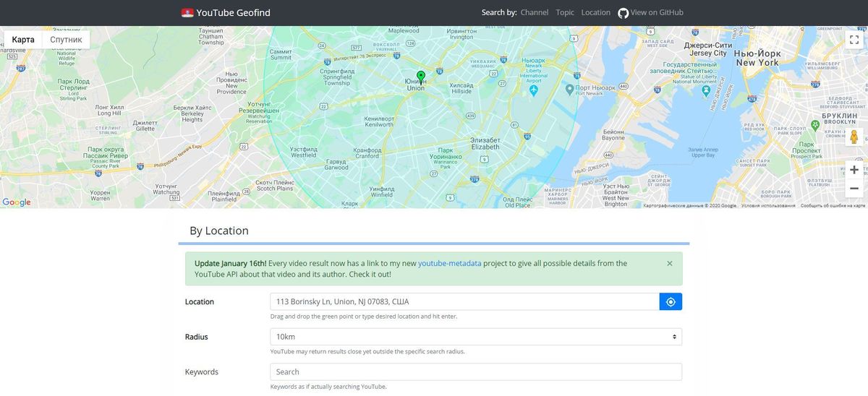
Task: Click the GitHub logo icon
Action: pos(623,13)
